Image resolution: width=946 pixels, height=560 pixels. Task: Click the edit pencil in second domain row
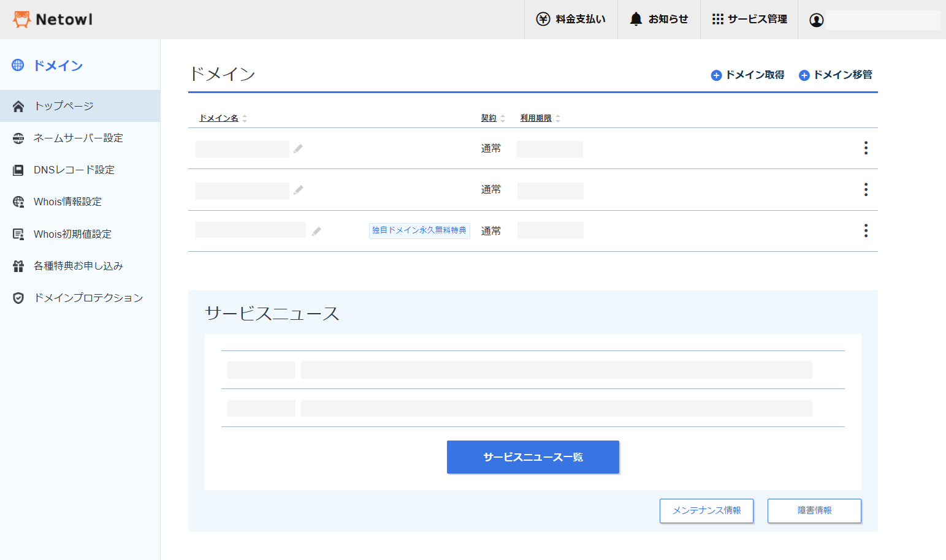pos(299,190)
